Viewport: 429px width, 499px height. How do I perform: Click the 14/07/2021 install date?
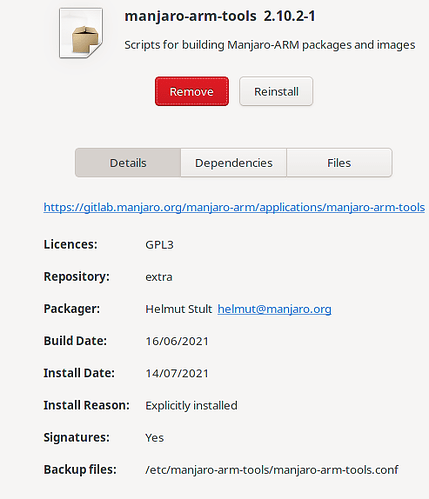(177, 373)
